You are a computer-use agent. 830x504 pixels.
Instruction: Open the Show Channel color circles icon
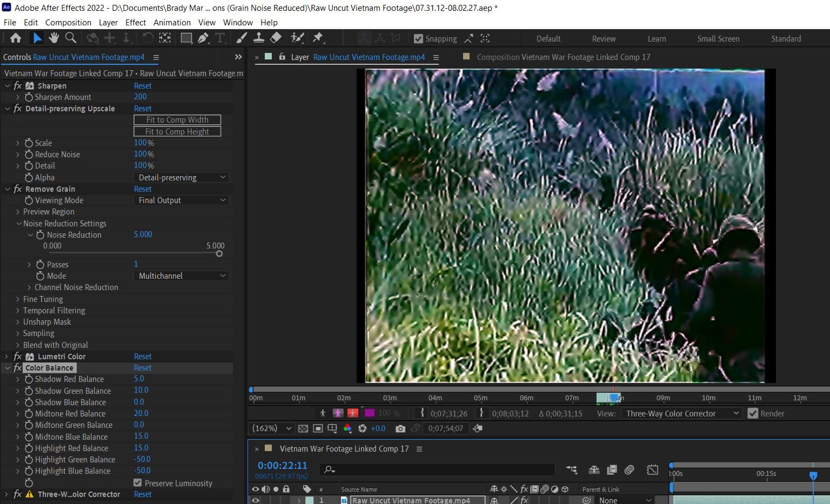point(347,428)
